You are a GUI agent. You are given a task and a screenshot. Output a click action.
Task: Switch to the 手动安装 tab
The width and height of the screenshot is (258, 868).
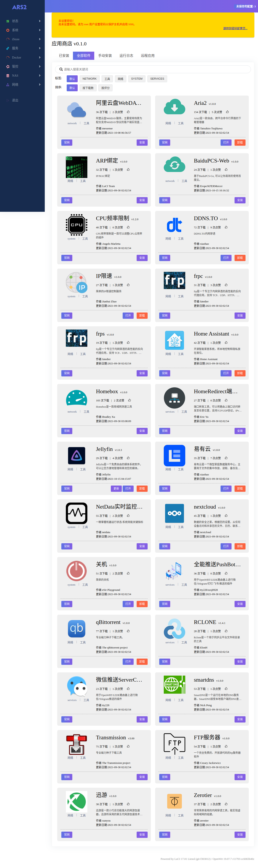[105, 56]
